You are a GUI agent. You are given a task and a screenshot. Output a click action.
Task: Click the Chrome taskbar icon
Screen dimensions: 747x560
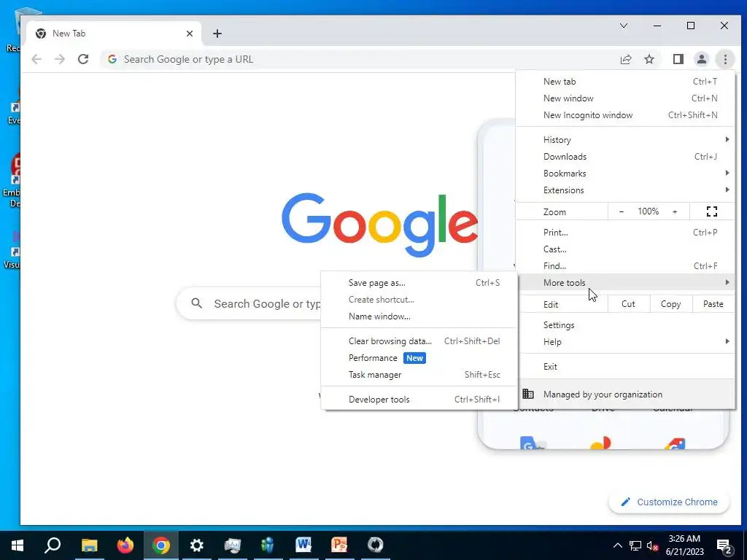click(161, 545)
